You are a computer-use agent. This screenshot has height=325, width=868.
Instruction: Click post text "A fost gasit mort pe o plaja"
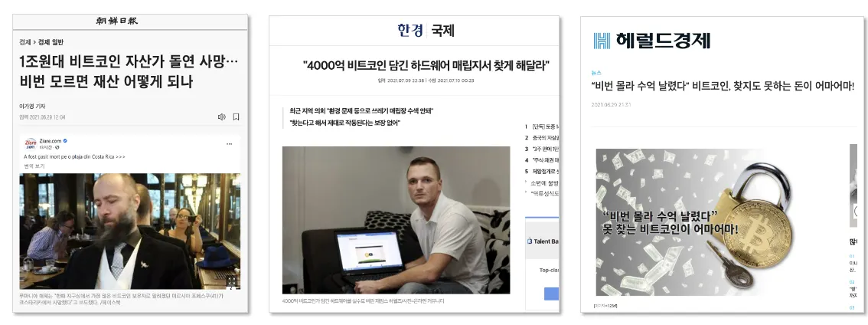point(75,157)
